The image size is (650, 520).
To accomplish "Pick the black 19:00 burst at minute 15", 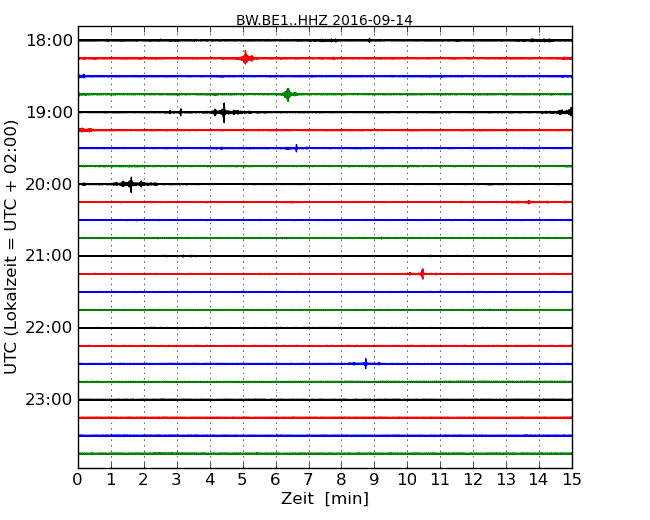I will click(566, 112).
